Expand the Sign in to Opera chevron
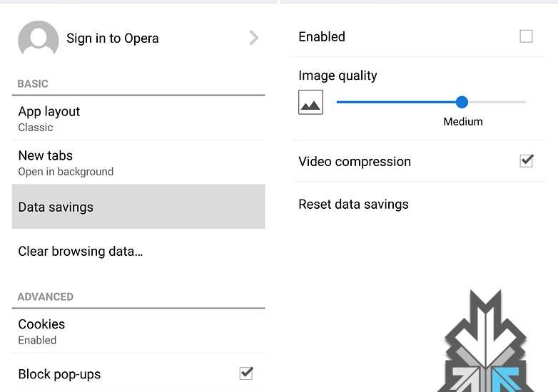 point(253,38)
